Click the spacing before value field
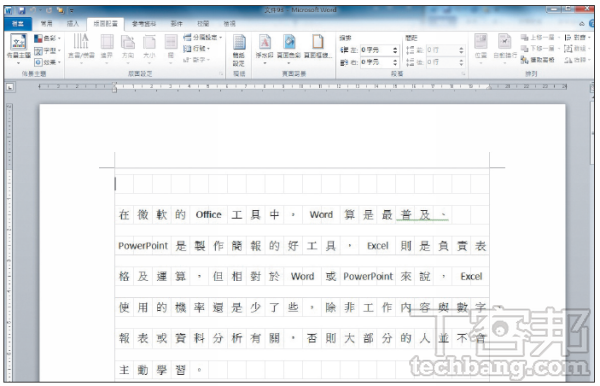 click(442, 50)
